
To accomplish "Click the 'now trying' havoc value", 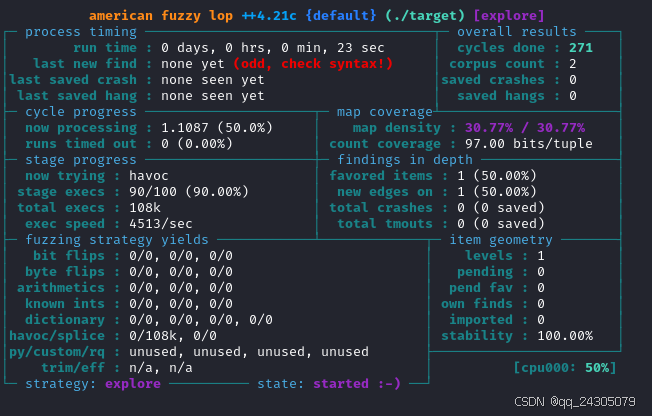I will coord(148,176).
